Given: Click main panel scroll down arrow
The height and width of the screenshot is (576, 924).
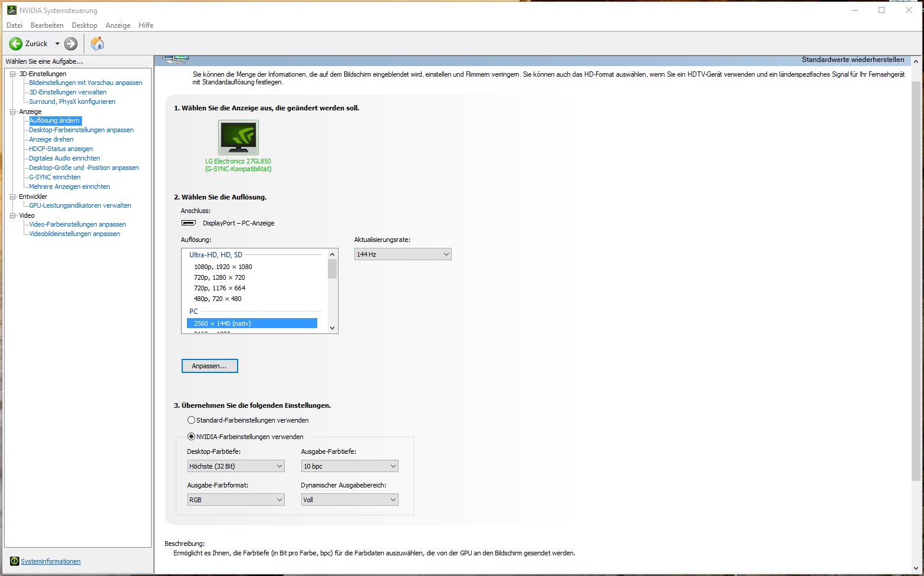Looking at the screenshot, I should pyautogui.click(x=916, y=569).
